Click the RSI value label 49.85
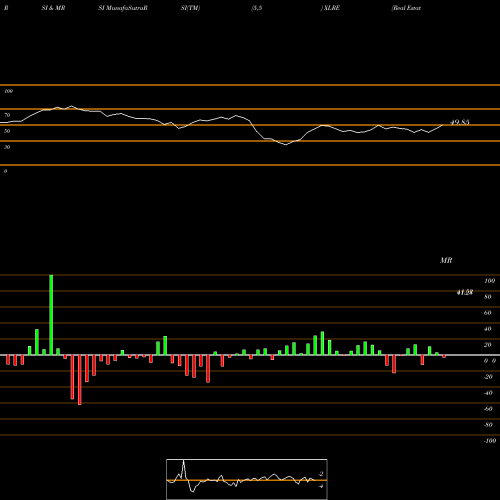The height and width of the screenshot is (500, 500). (460, 122)
